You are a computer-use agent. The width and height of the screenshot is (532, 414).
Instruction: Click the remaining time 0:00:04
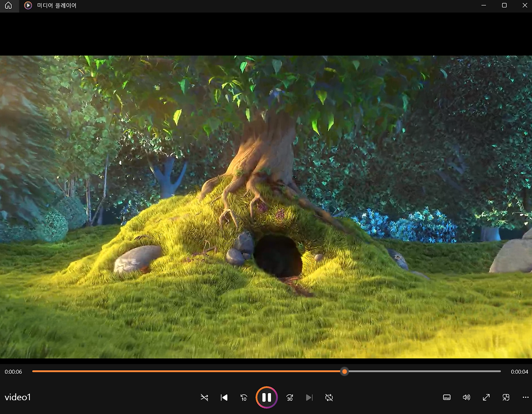(520, 372)
